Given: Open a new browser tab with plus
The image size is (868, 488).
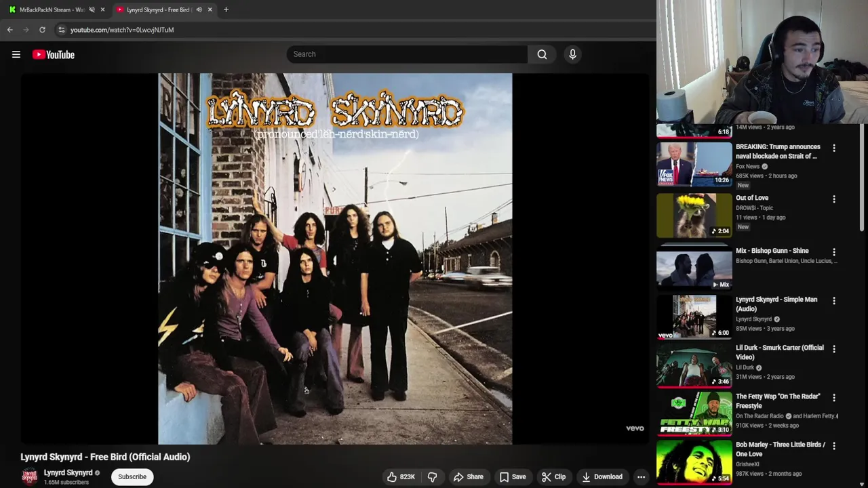Looking at the screenshot, I should point(226,9).
